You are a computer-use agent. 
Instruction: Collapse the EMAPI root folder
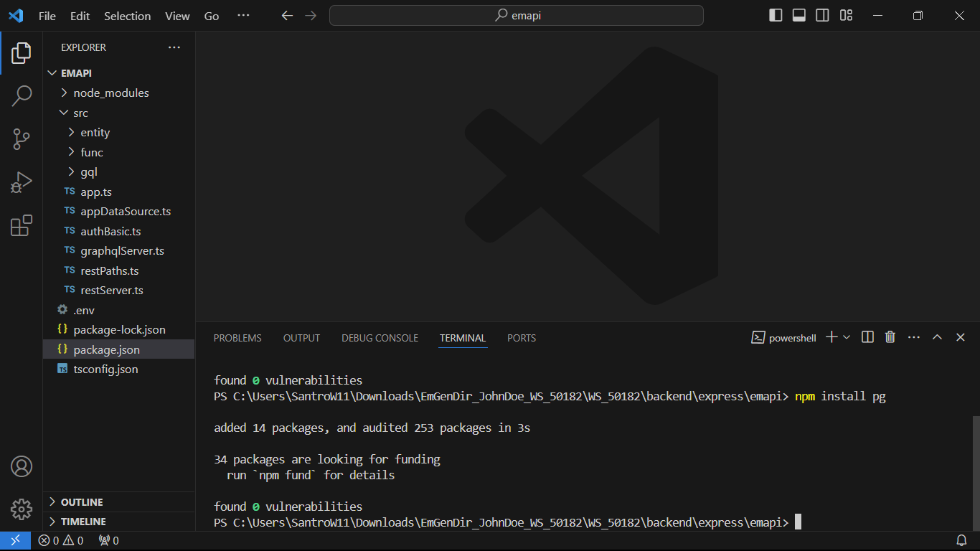(x=119, y=73)
